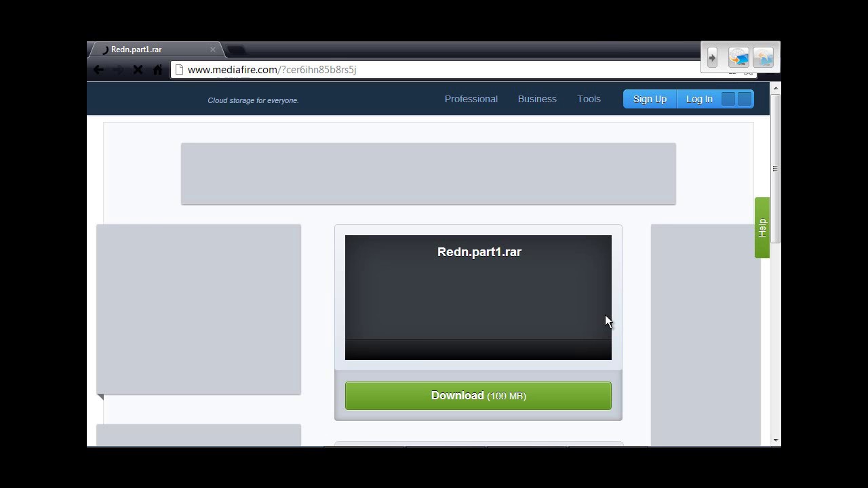The image size is (868, 488).
Task: Click the wide banner ad placeholder at top
Action: click(x=429, y=174)
